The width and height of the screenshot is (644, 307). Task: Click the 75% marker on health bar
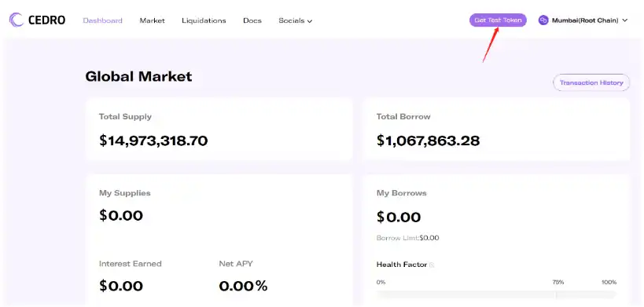558,283
